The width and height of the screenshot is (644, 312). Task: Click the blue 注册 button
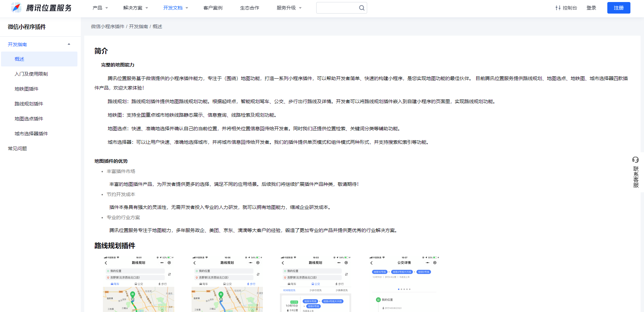619,8
